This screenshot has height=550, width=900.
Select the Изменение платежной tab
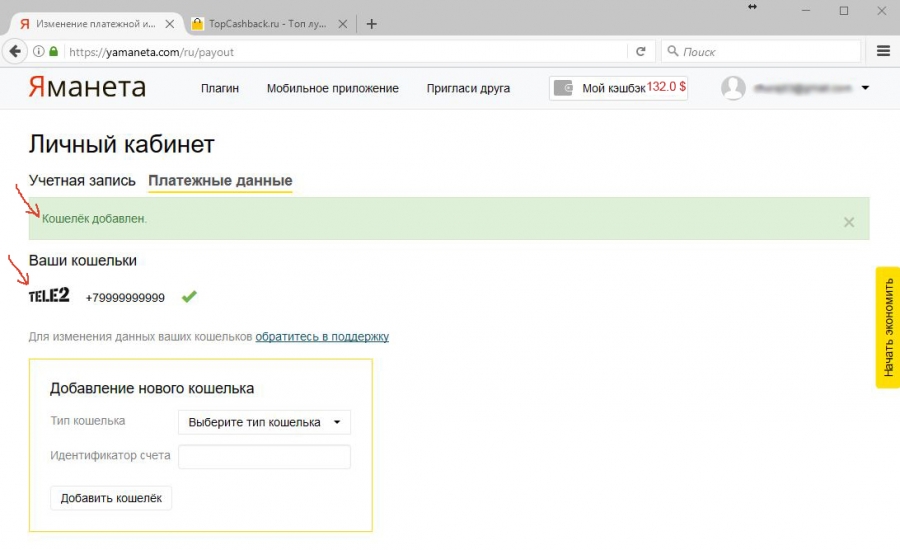(96, 24)
